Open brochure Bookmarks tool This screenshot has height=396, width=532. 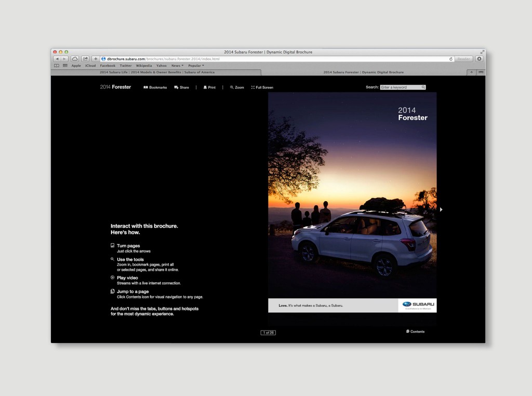coord(155,87)
